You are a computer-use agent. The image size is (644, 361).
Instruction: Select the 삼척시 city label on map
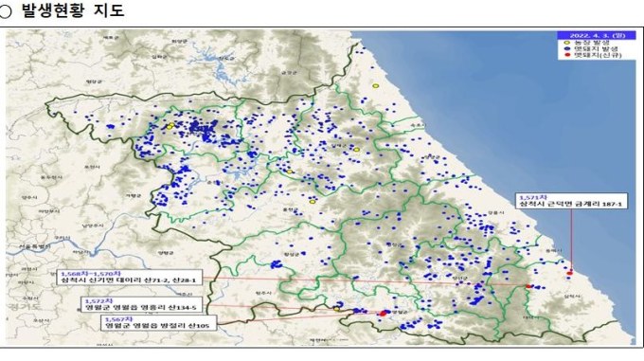pos(572,297)
